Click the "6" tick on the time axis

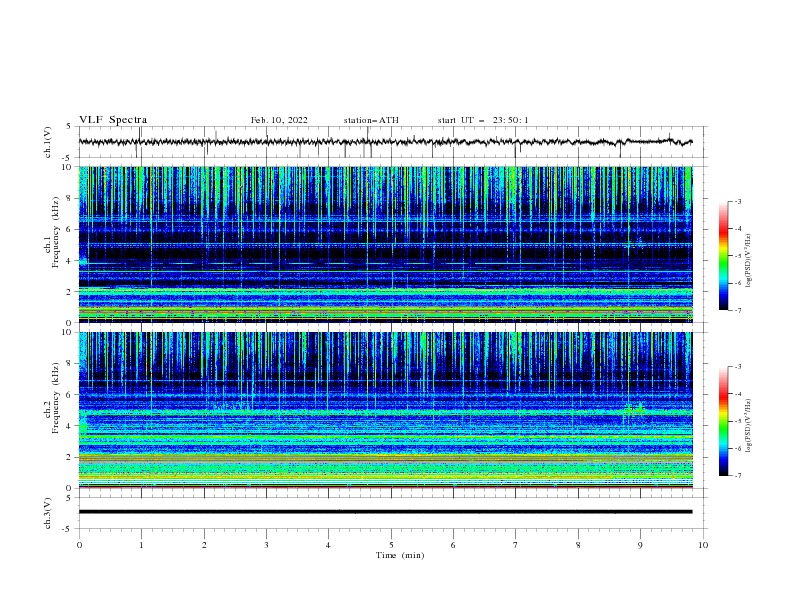(x=453, y=545)
